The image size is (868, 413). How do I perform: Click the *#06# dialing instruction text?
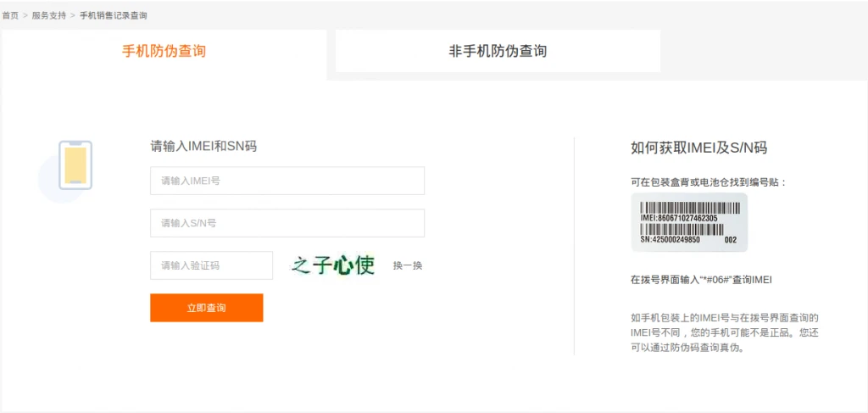(x=699, y=279)
